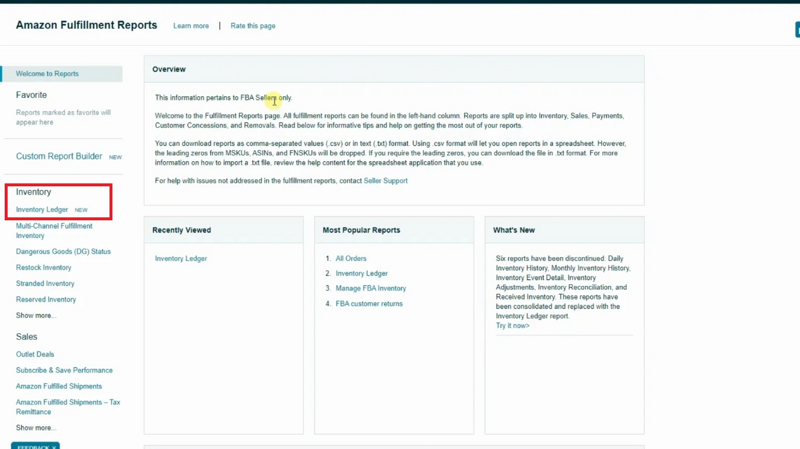Image resolution: width=800 pixels, height=449 pixels.
Task: Click the What's New panel heading
Action: (x=514, y=230)
